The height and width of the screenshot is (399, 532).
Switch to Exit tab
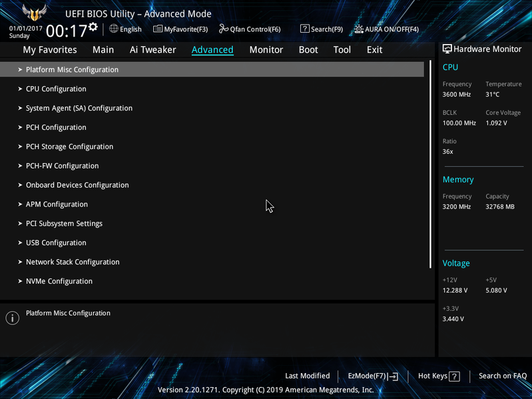coord(375,50)
